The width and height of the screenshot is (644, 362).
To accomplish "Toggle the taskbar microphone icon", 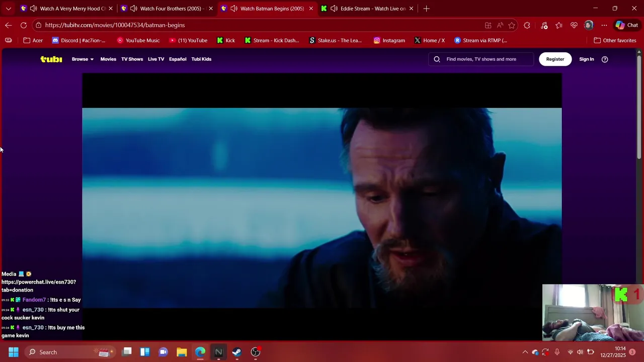I will pos(557,352).
